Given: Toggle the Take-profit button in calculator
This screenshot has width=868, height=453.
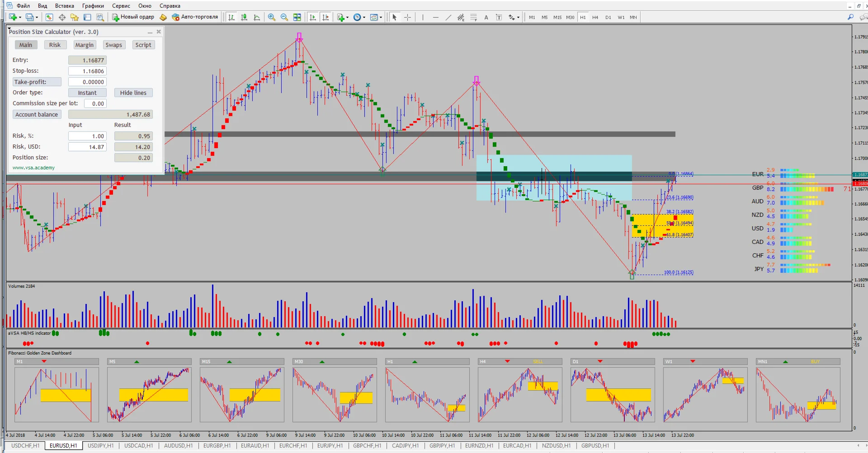Looking at the screenshot, I should [x=37, y=82].
